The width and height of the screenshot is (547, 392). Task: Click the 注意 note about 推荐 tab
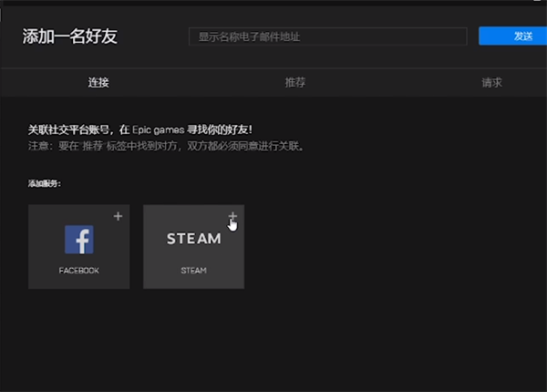point(166,146)
